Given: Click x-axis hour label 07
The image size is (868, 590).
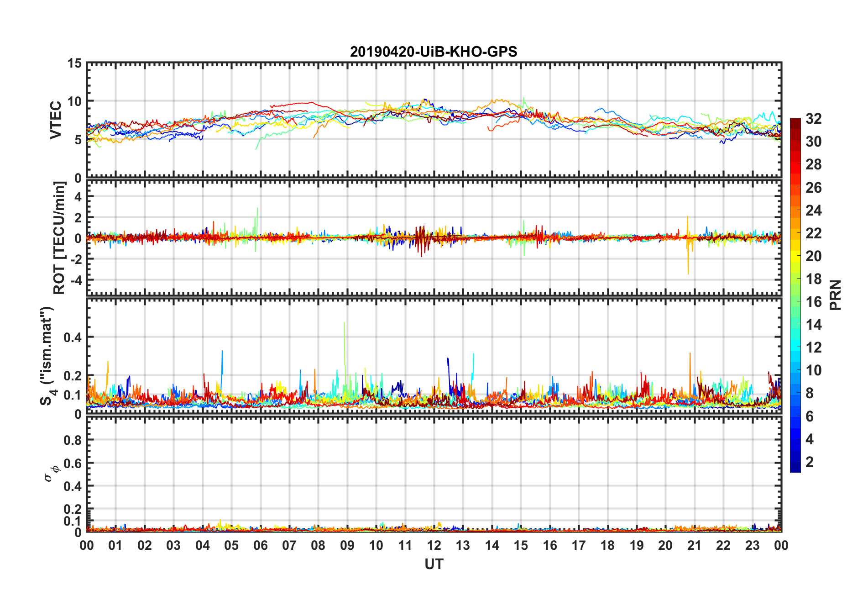Looking at the screenshot, I should point(289,545).
